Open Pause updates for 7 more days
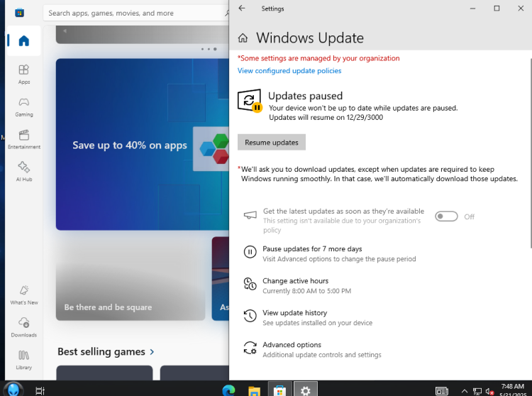This screenshot has width=532, height=396. click(330, 254)
